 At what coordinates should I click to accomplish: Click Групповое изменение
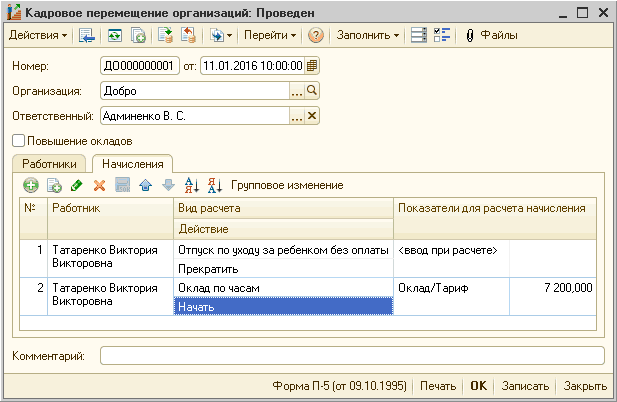(x=287, y=185)
